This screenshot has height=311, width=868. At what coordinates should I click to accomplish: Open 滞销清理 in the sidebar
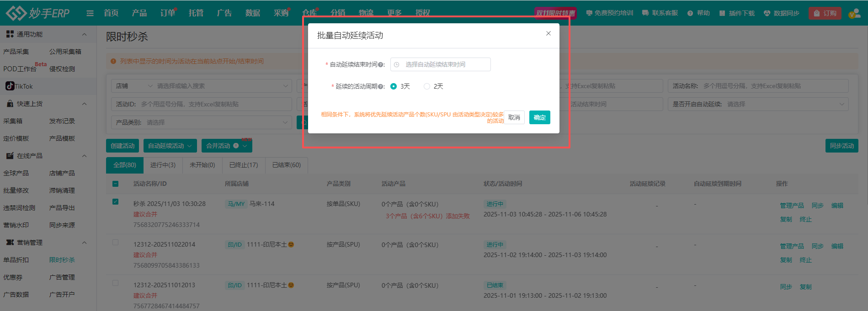click(62, 190)
